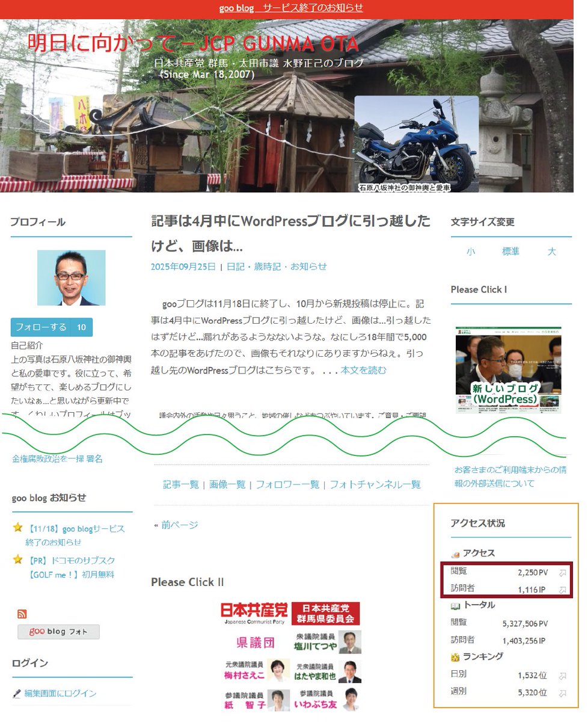Click the profile photo of 水野正己

point(72,277)
